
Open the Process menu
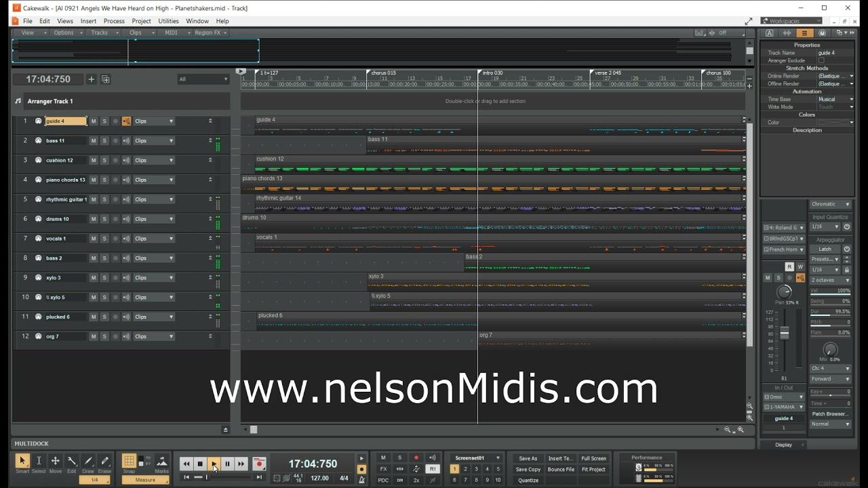tap(114, 21)
